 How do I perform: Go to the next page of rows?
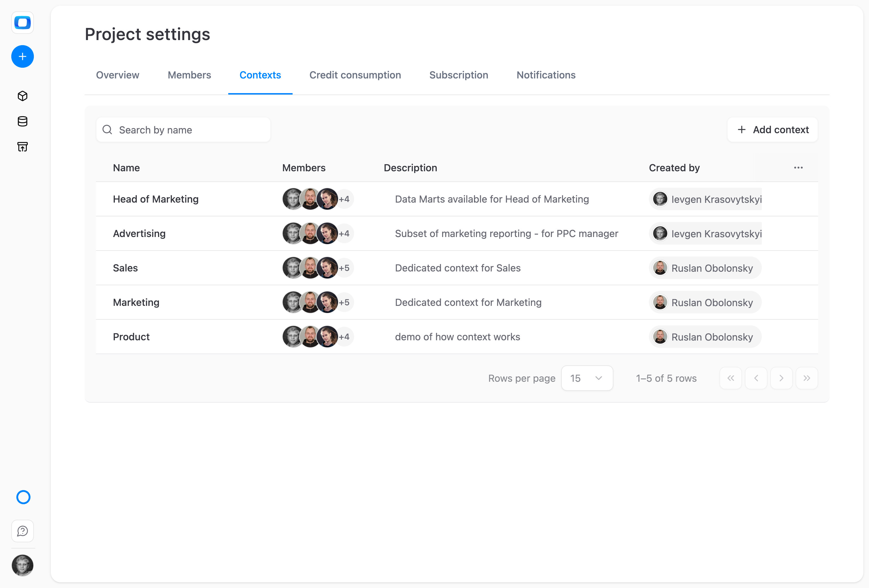click(782, 378)
